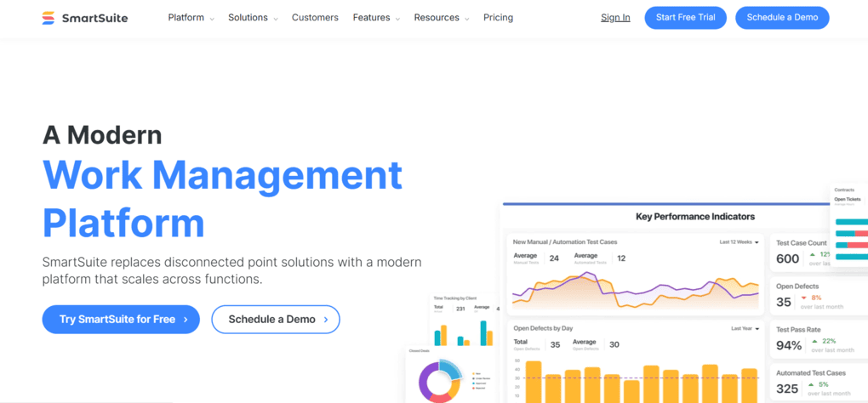This screenshot has height=403, width=868.
Task: Click Schedule a Demo in the header
Action: 781,18
